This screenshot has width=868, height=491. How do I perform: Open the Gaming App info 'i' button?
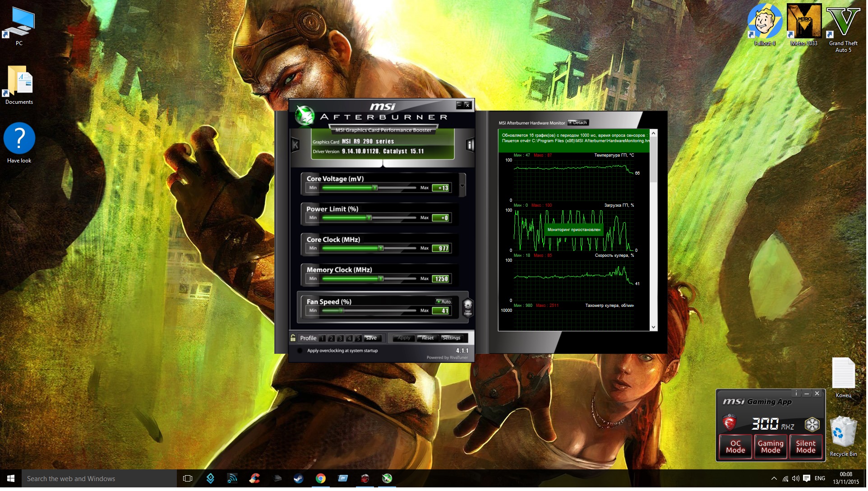797,394
